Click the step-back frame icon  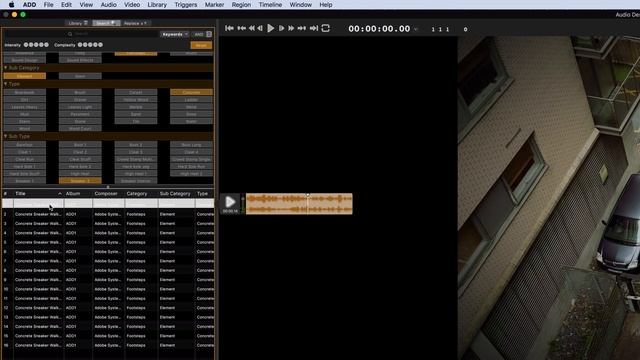pos(260,28)
